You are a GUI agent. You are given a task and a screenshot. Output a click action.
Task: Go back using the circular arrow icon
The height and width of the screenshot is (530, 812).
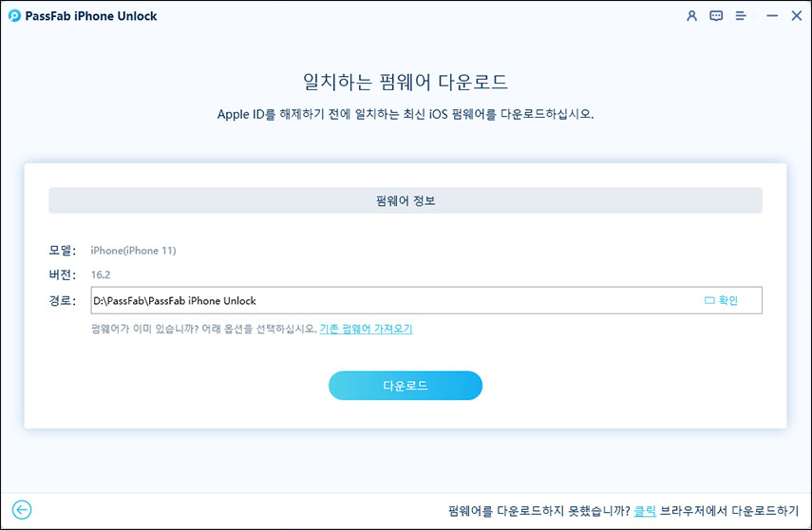click(x=22, y=510)
